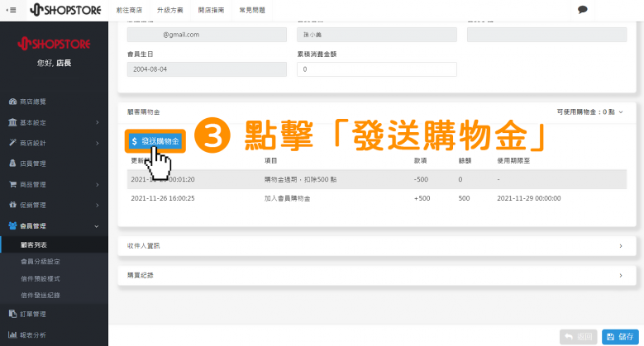644x346 pixels.
Task: Click the 2021-11-26 16:00:25 timestamp
Action: pos(163,198)
